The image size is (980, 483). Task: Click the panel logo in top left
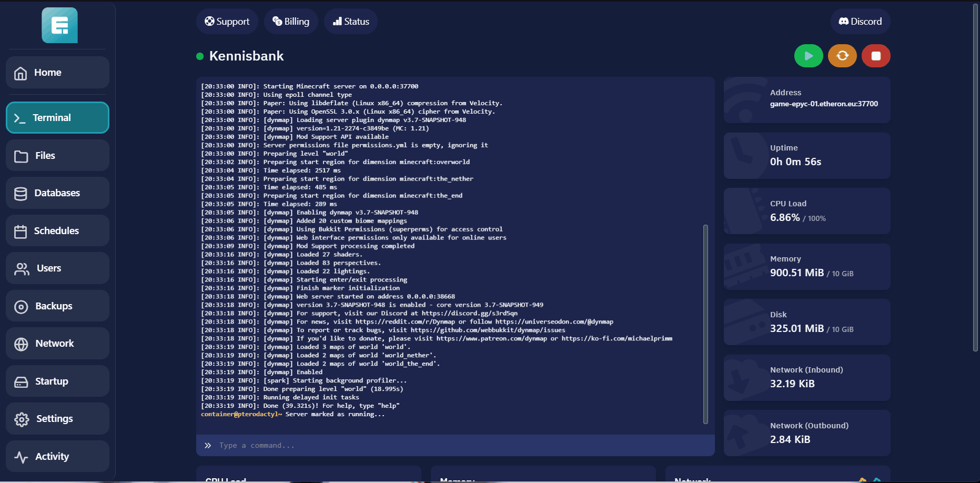point(59,25)
